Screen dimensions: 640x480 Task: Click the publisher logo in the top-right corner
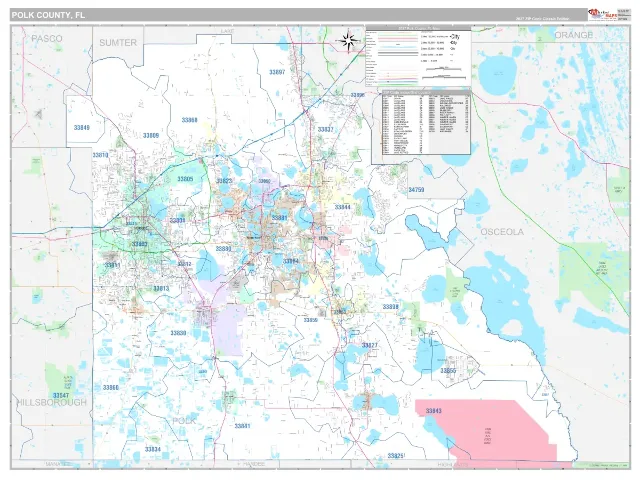602,14
